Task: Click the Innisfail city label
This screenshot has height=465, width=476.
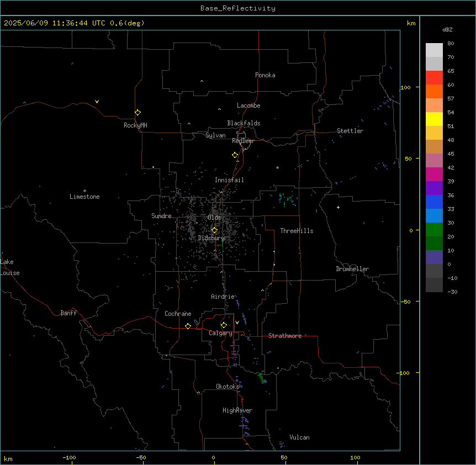Action: (229, 180)
